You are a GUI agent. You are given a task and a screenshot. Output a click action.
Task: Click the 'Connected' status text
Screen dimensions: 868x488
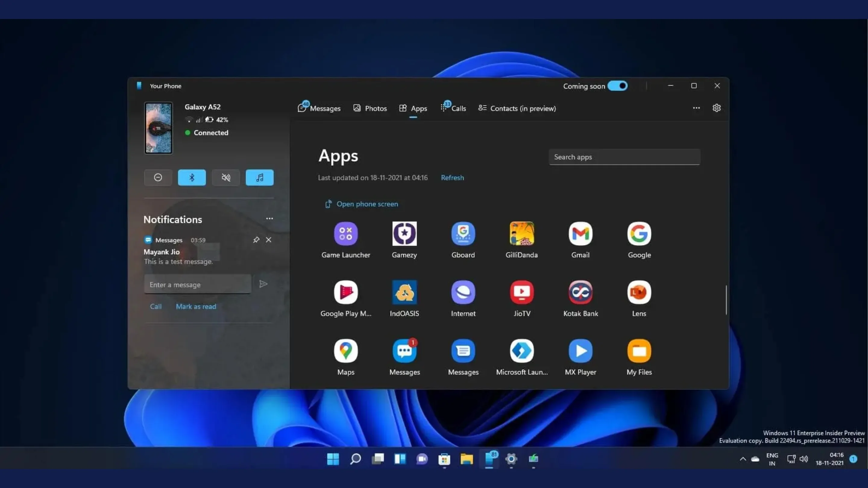211,133
